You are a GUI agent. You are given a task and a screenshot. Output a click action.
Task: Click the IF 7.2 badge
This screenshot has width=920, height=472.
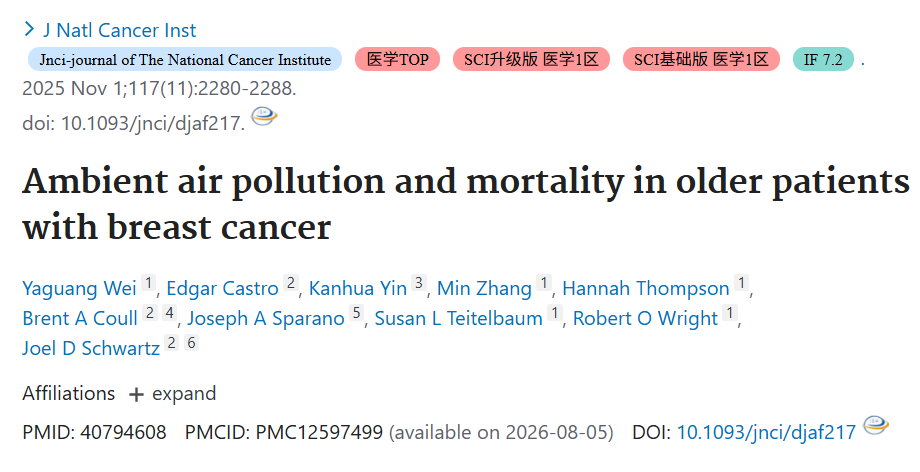[823, 59]
